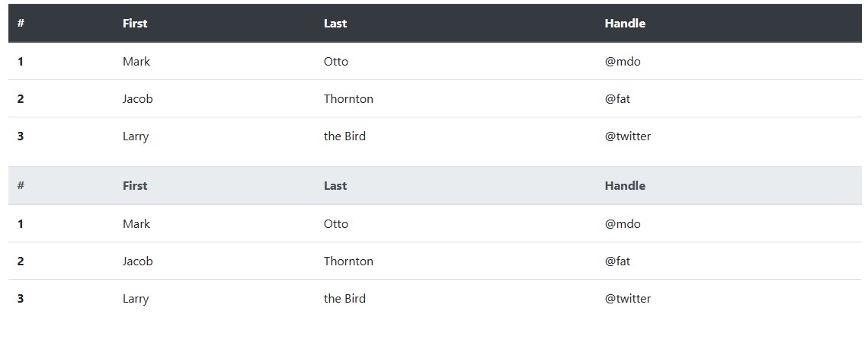Select 'Otto' in the first table
Viewport: 868px width, 340px height.
(336, 62)
